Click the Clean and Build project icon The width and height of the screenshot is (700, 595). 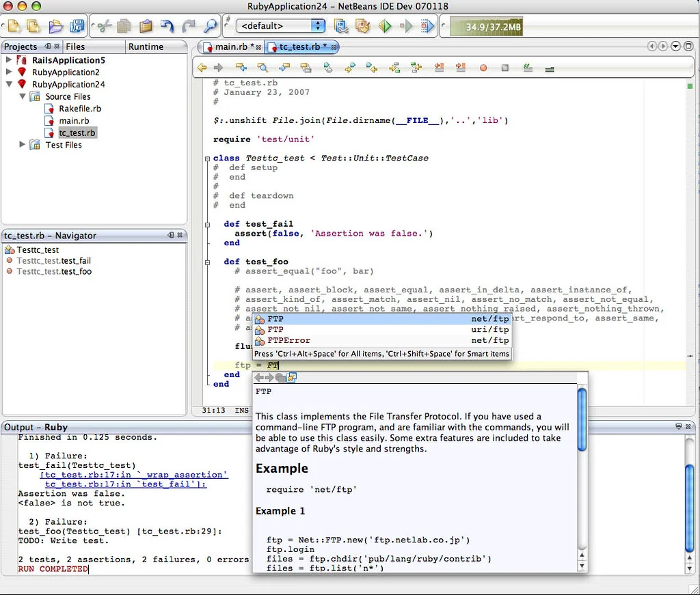(x=362, y=27)
